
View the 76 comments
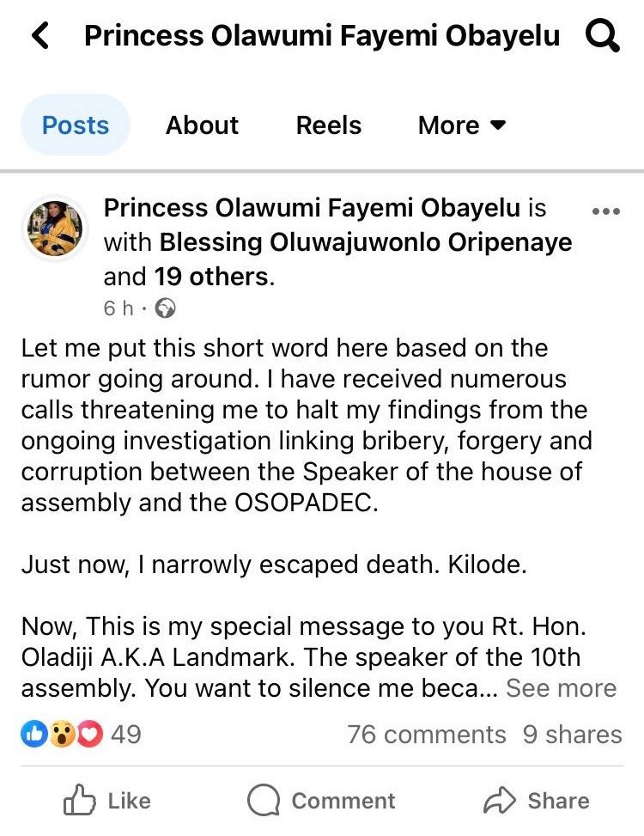point(427,734)
